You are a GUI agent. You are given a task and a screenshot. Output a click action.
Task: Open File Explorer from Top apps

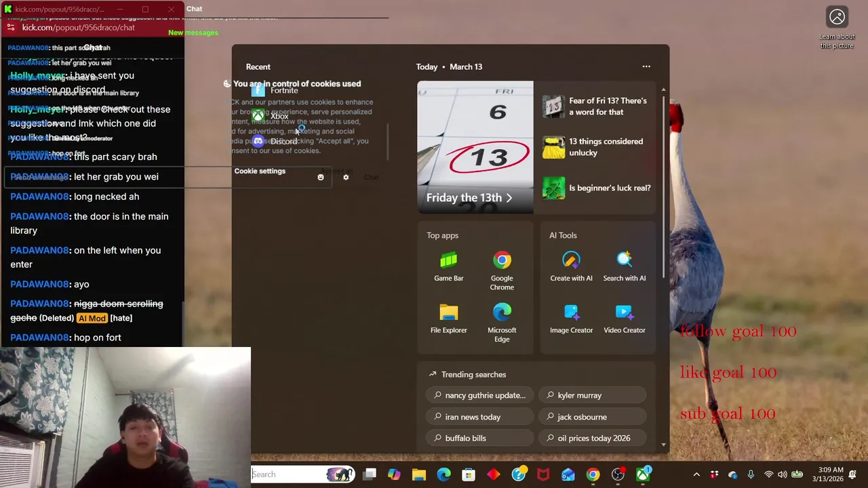point(448,319)
